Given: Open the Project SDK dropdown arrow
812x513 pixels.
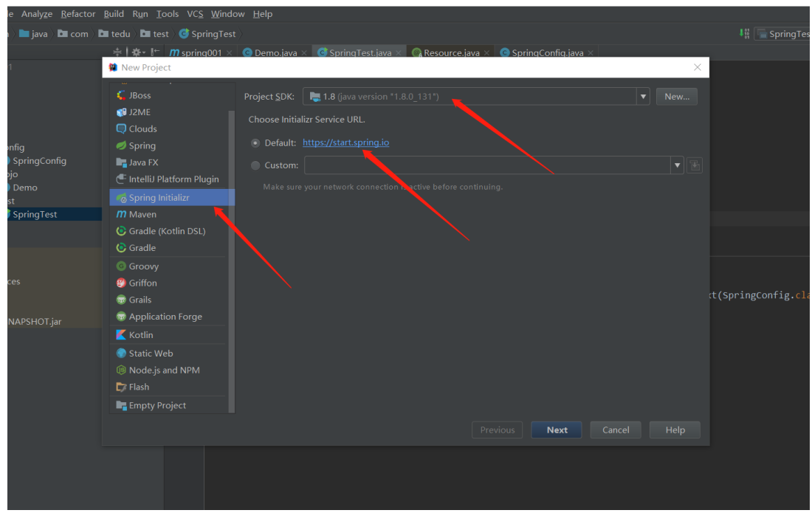Looking at the screenshot, I should [643, 96].
